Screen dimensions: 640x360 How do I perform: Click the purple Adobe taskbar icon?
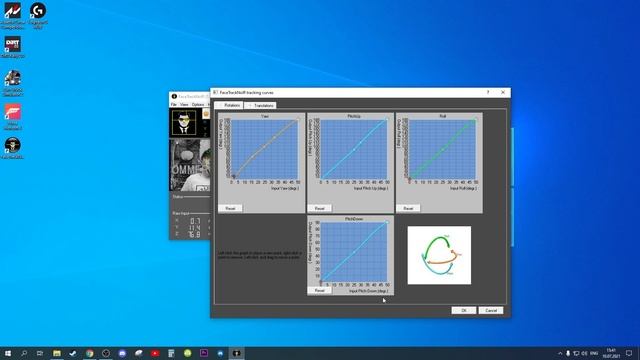(204, 353)
